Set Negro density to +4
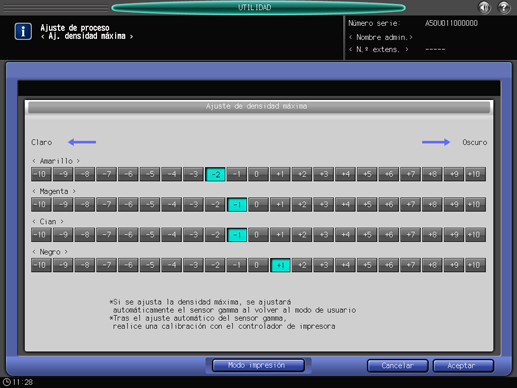The height and width of the screenshot is (388, 517). pos(345,265)
